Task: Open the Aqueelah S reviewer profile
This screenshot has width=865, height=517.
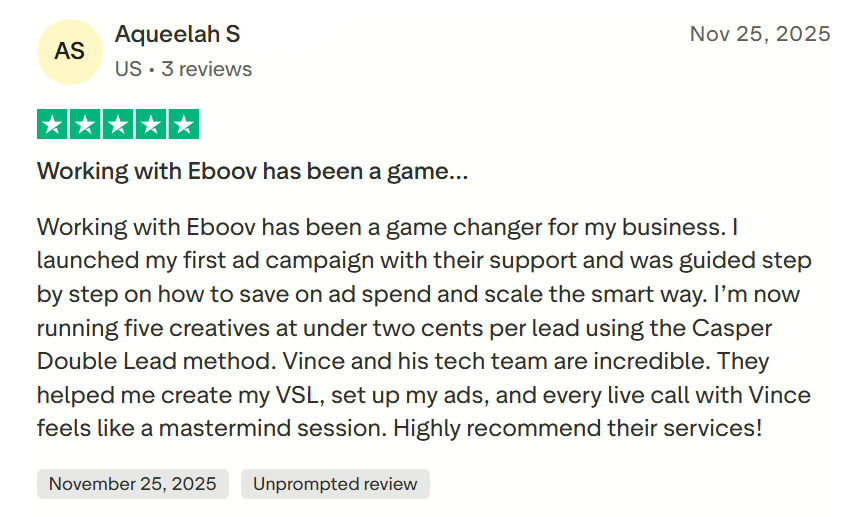Action: pyautogui.click(x=177, y=35)
